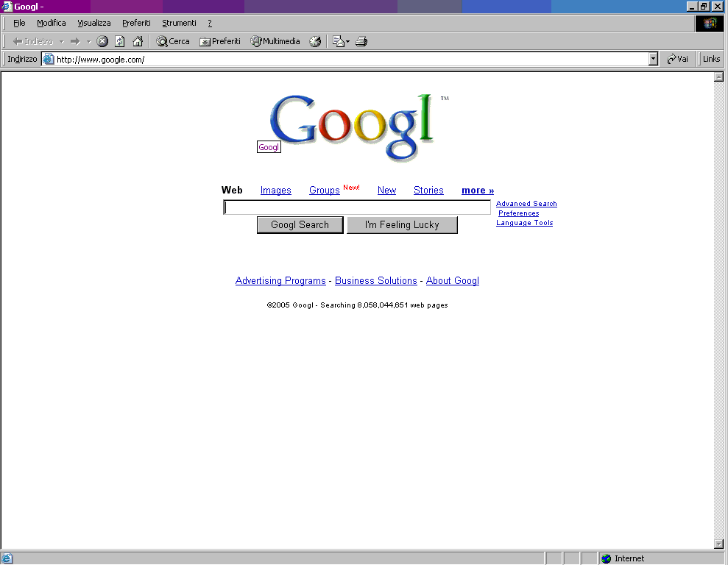Screen dimensions: 728x565
Task: Print the page with printer icon
Action: [x=361, y=41]
